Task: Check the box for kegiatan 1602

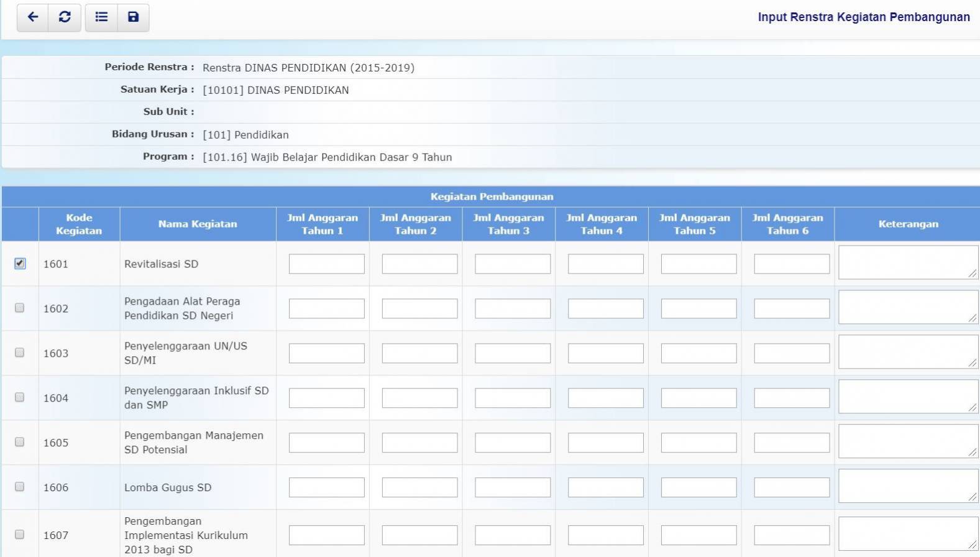Action: (20, 308)
